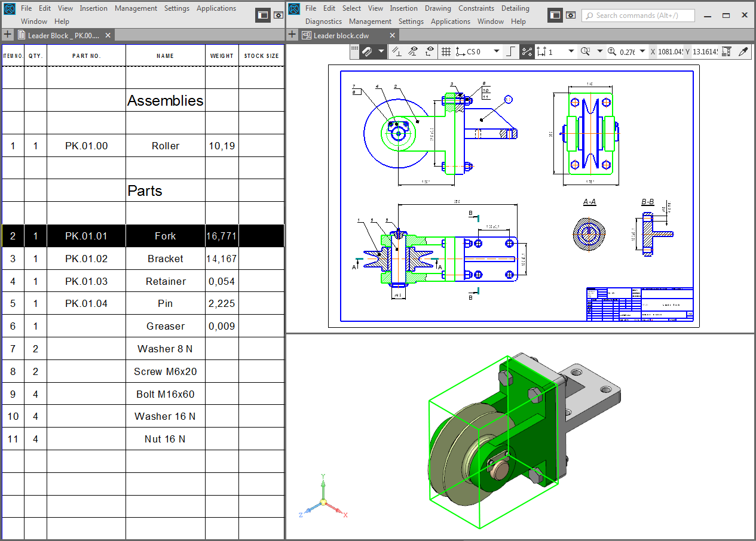
Task: Open the zoom scale 0.276 dropdown
Action: [642, 52]
